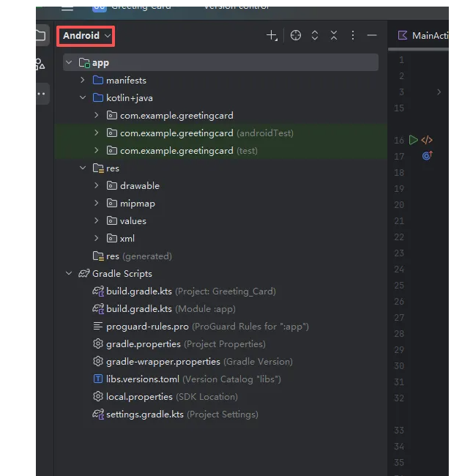Click the Expand All icon
Viewport: 473px width, 476px height.
click(315, 36)
